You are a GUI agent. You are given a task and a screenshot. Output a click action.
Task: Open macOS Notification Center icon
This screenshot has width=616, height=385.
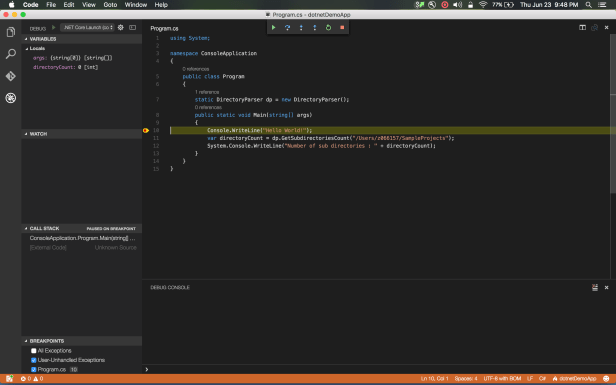602,5
